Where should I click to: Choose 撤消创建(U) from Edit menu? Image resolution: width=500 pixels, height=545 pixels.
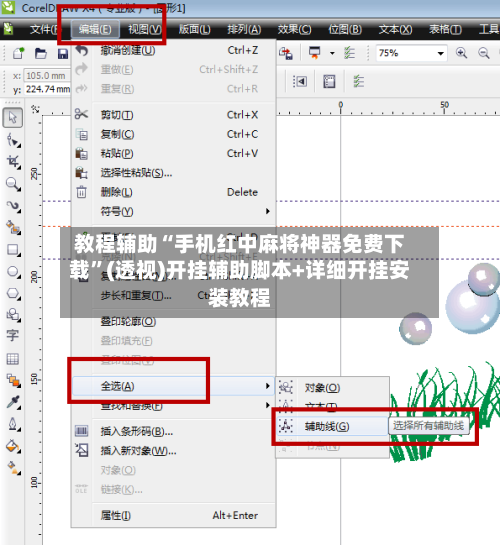click(x=174, y=51)
